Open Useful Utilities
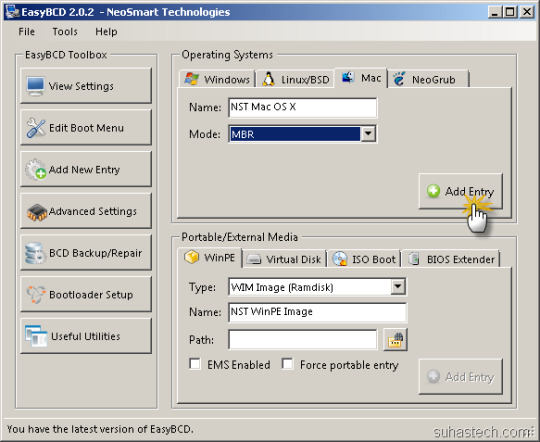This screenshot has height=442, width=540. tap(86, 336)
